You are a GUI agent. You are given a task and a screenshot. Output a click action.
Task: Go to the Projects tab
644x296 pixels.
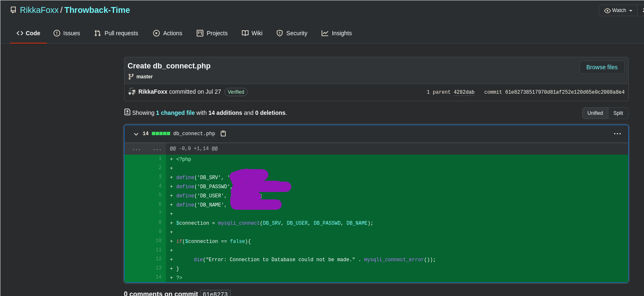coord(212,33)
